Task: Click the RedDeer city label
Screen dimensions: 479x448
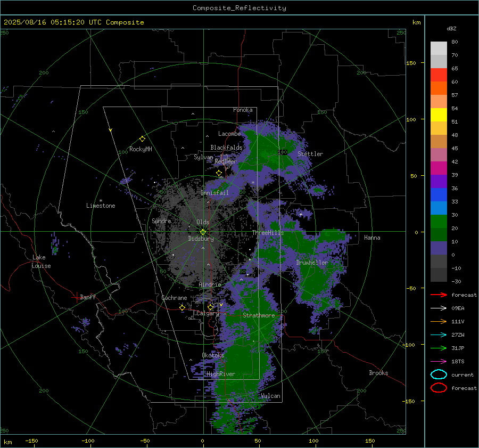Action: [x=226, y=161]
